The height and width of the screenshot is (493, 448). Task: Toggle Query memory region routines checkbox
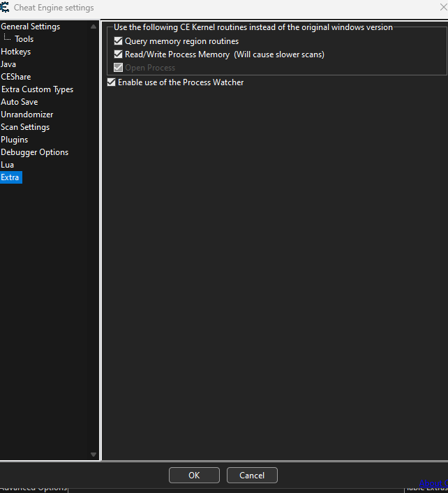pos(118,41)
